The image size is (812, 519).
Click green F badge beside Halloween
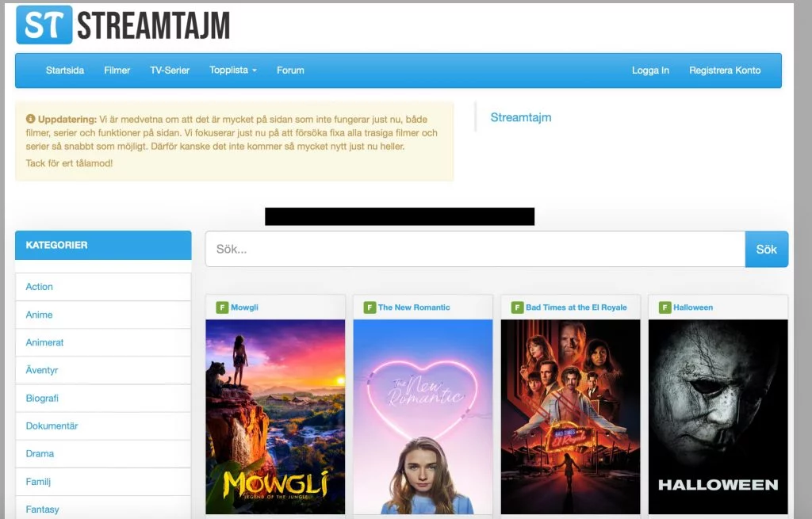(665, 307)
